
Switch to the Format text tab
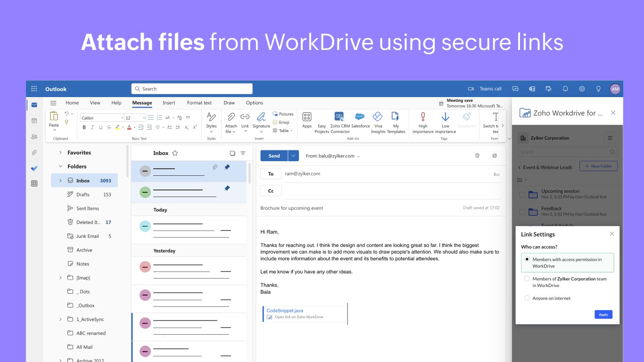pos(199,103)
